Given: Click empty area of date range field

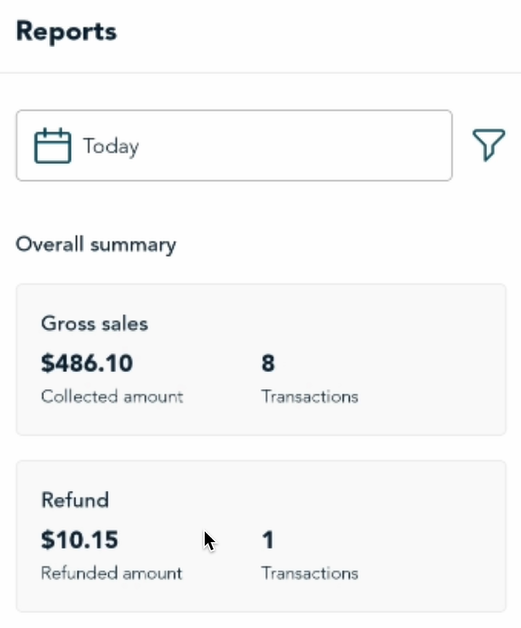Looking at the screenshot, I should (296, 145).
